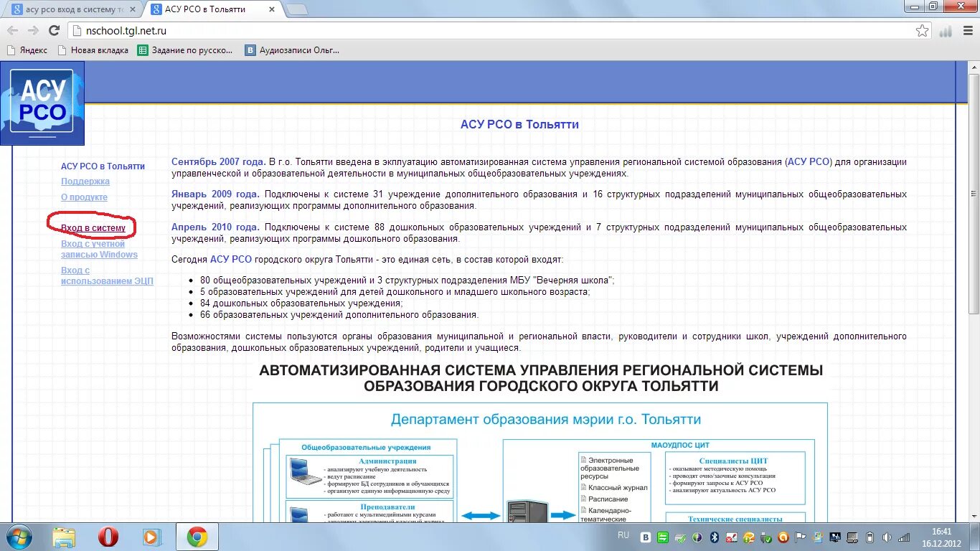Click the scrollbar up arrow
Image resolution: width=980 pixels, height=551 pixels.
[x=974, y=67]
